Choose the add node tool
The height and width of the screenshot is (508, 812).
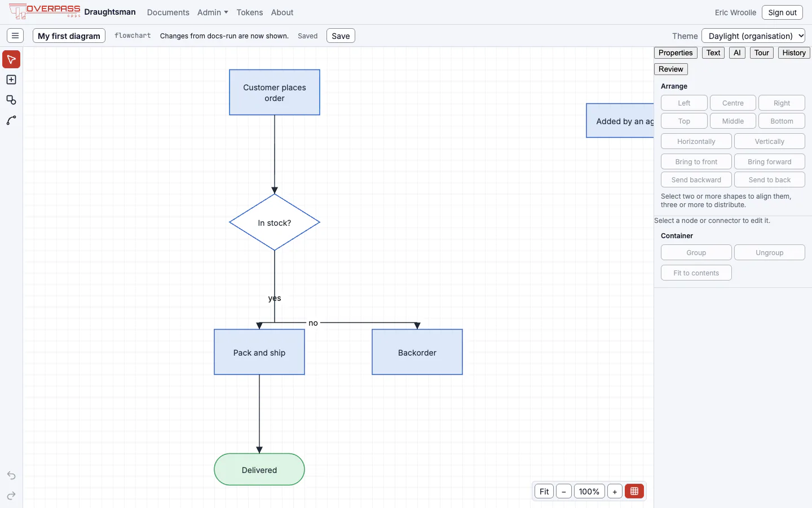(11, 80)
